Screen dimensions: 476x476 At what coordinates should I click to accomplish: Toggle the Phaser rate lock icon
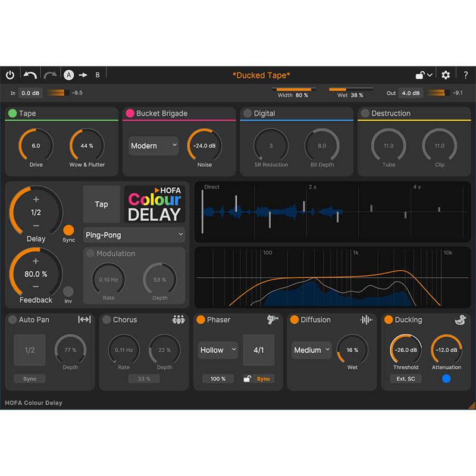click(247, 379)
